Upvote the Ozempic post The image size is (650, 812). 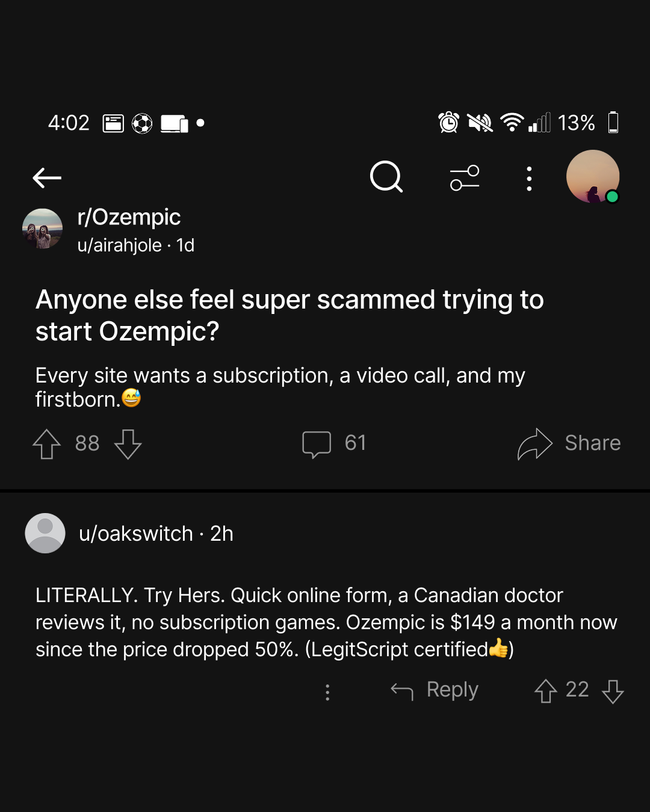pos(46,444)
